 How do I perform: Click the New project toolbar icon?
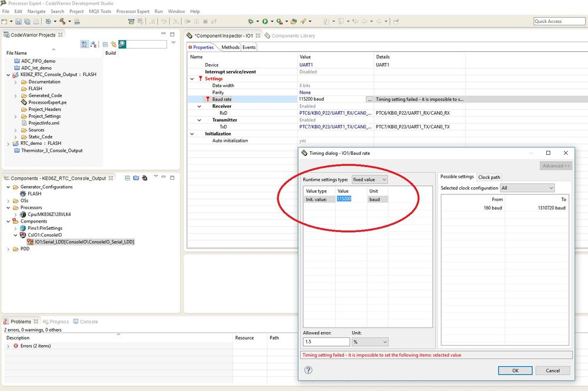point(5,21)
